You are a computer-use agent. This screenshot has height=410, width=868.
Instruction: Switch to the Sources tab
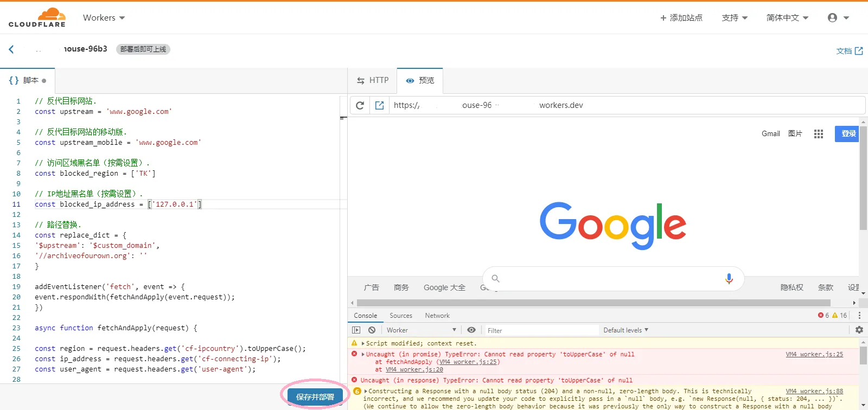click(x=401, y=315)
